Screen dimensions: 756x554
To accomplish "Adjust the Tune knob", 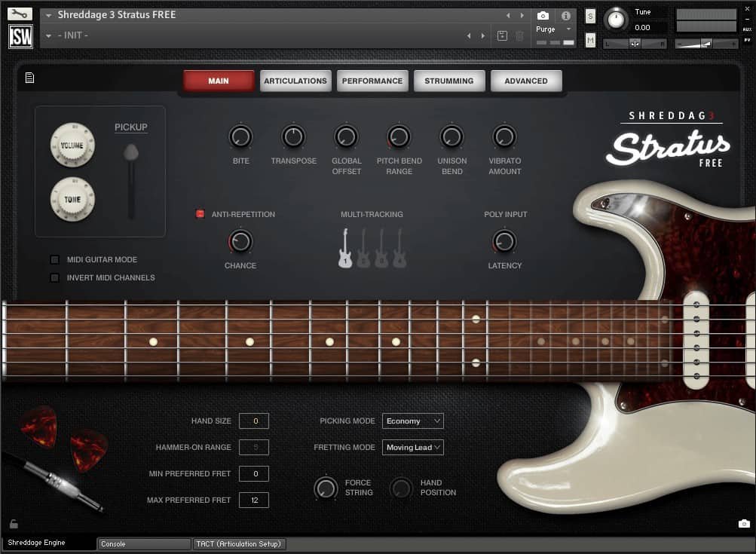I will (616, 20).
